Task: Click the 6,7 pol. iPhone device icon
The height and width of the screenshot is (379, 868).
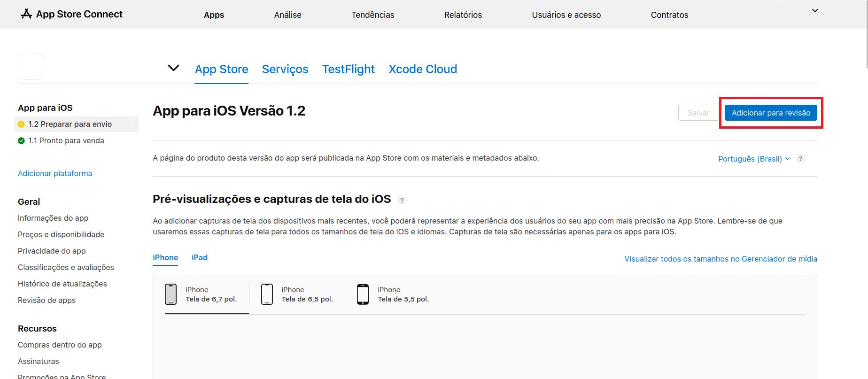Action: coord(171,294)
